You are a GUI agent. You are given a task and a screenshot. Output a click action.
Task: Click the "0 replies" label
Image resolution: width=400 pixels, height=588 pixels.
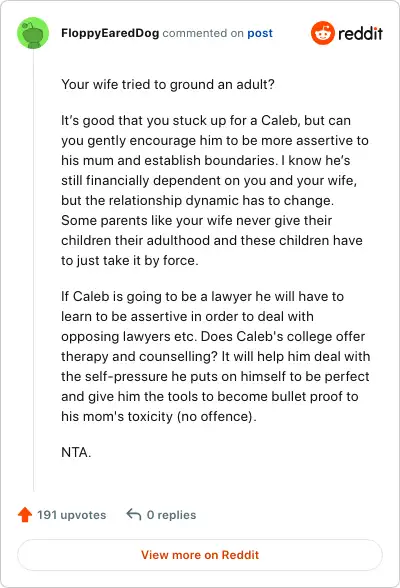coord(171,515)
